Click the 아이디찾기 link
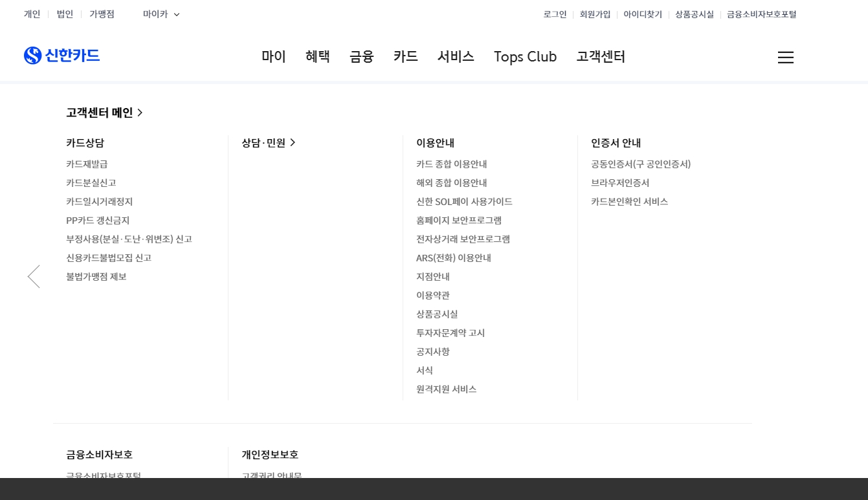 click(x=643, y=14)
